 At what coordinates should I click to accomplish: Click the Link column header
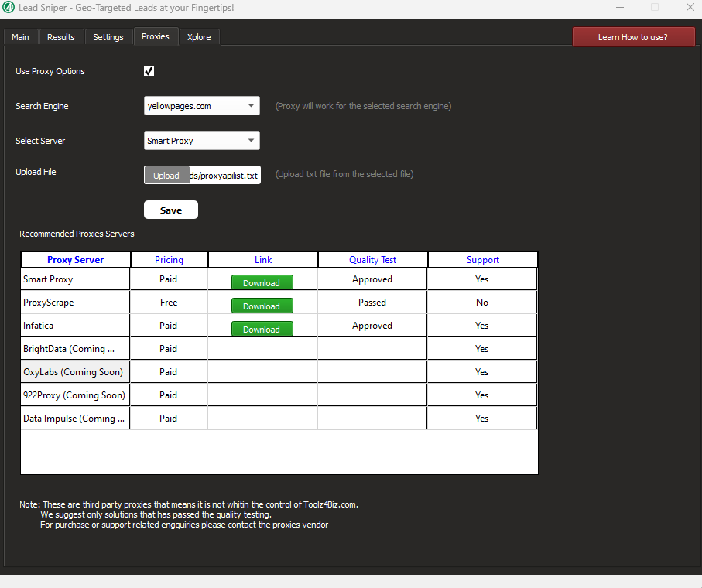tap(263, 259)
